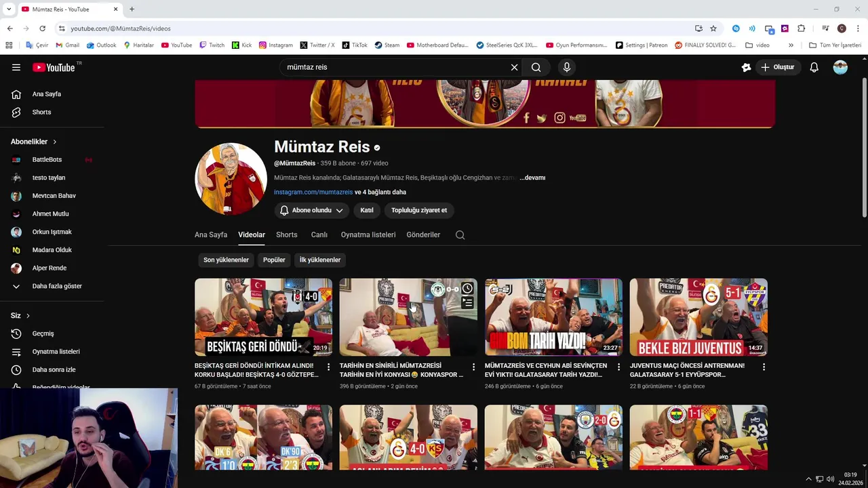868x488 pixels.
Task: Clear the search box with the X
Action: (514, 67)
